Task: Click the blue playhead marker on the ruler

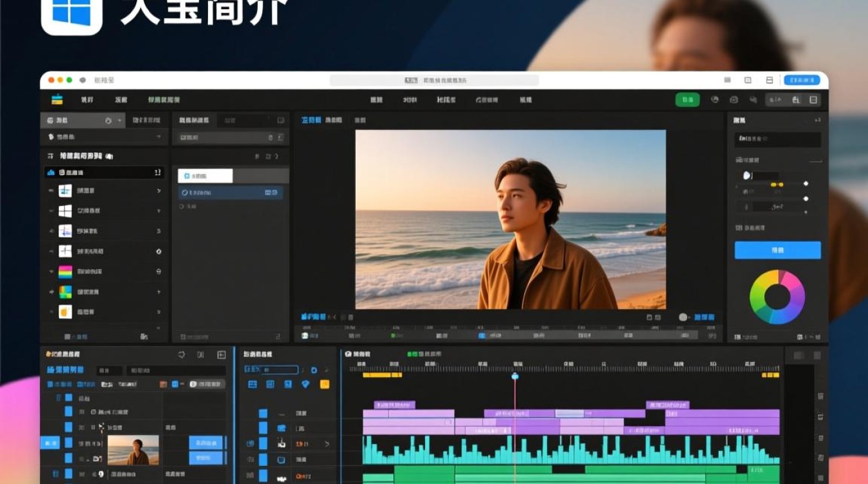Action: pyautogui.click(x=515, y=376)
